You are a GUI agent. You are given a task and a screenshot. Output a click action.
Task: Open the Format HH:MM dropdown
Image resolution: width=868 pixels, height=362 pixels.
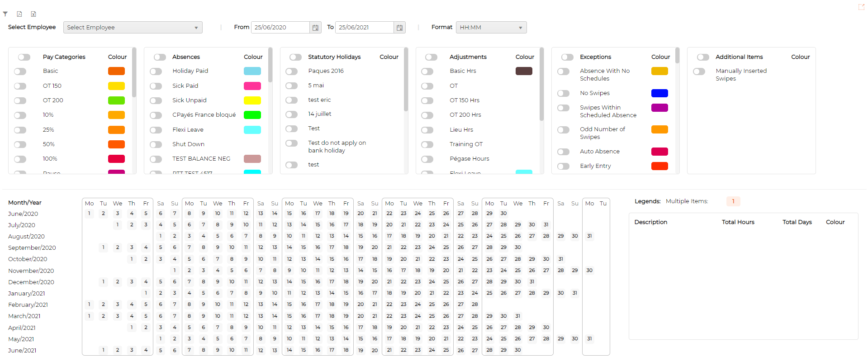pos(491,28)
